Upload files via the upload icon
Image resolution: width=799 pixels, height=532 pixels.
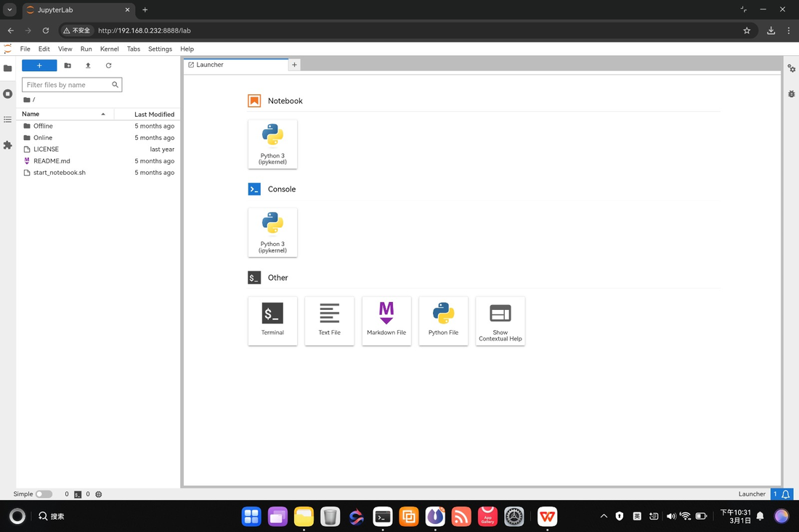tap(88, 65)
